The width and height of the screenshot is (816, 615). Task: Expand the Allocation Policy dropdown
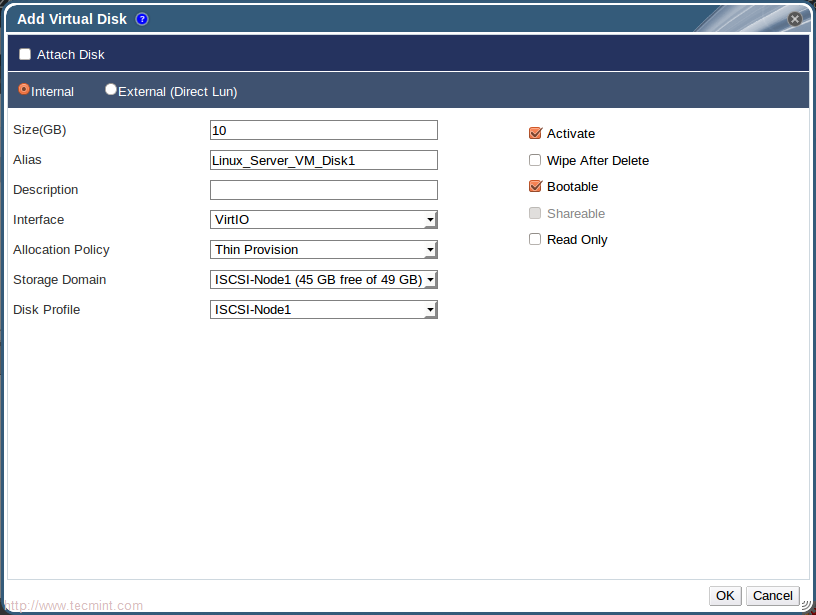(x=324, y=250)
